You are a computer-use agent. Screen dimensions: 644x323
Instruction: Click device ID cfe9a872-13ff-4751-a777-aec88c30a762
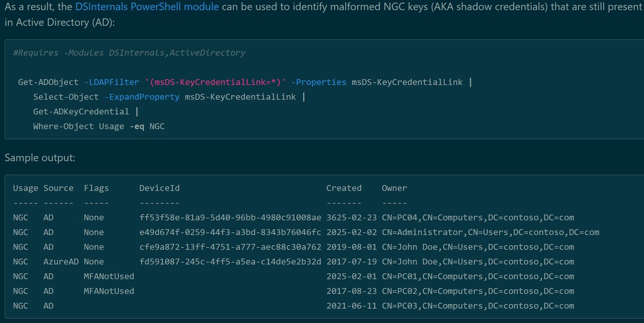230,247
